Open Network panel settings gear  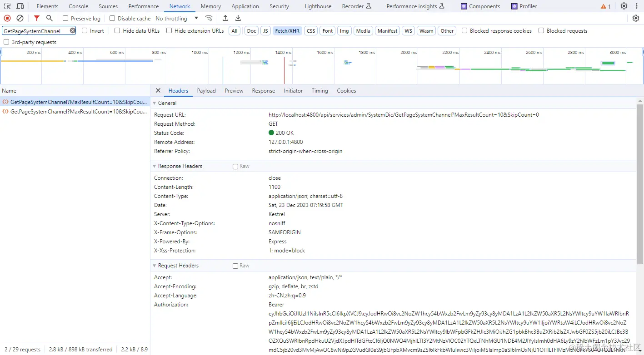pyautogui.click(x=636, y=18)
